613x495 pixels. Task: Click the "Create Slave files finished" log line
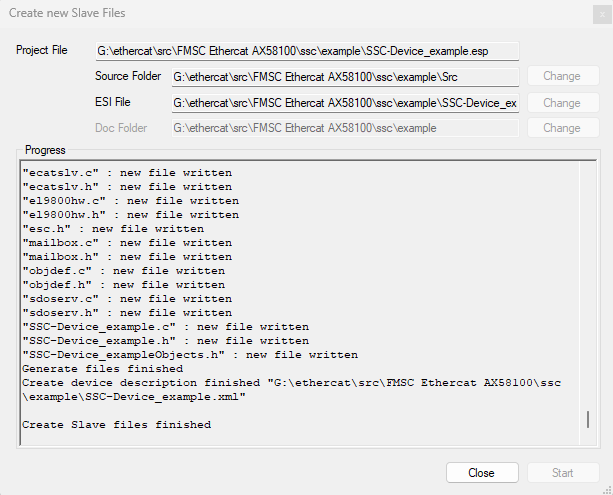[117, 425]
